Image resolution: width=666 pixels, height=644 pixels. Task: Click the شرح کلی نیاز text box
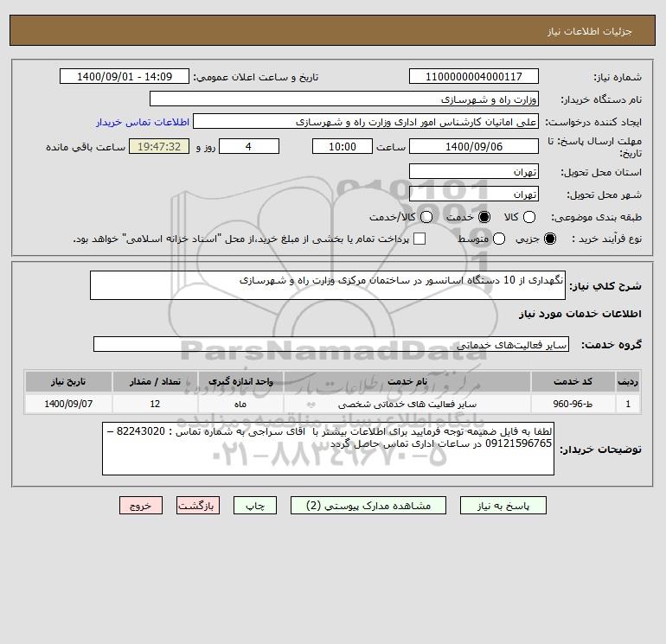pyautogui.click(x=328, y=285)
